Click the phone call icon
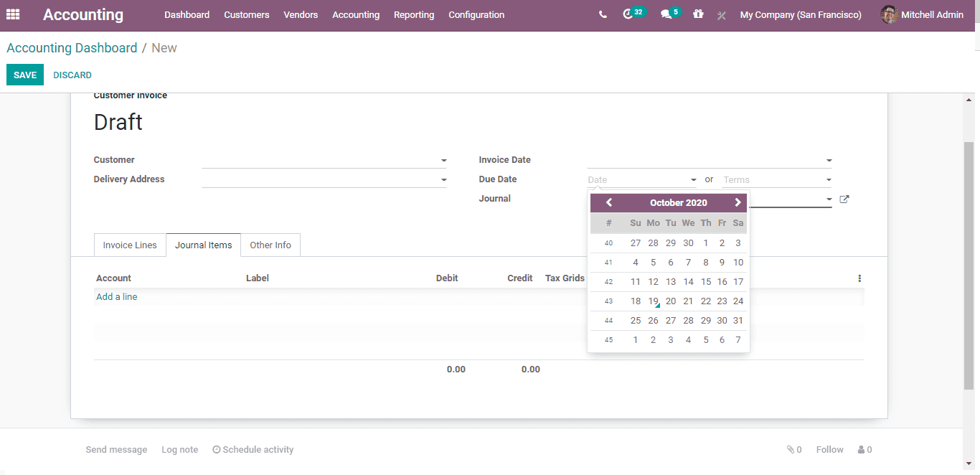The width and height of the screenshot is (980, 475). click(603, 14)
